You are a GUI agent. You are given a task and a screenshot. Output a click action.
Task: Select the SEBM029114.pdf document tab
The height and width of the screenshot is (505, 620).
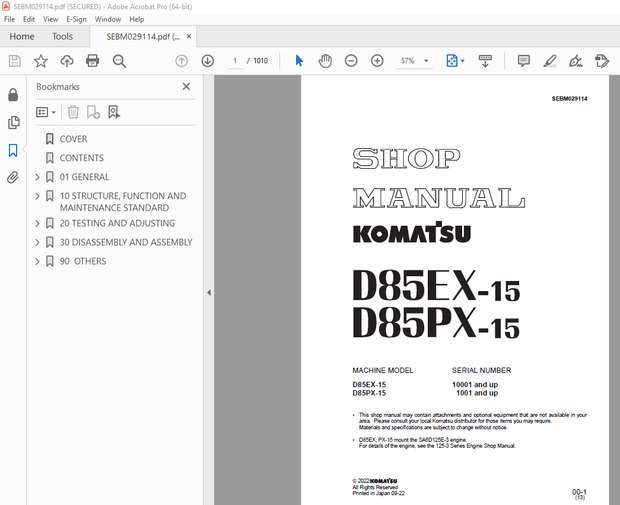click(143, 37)
